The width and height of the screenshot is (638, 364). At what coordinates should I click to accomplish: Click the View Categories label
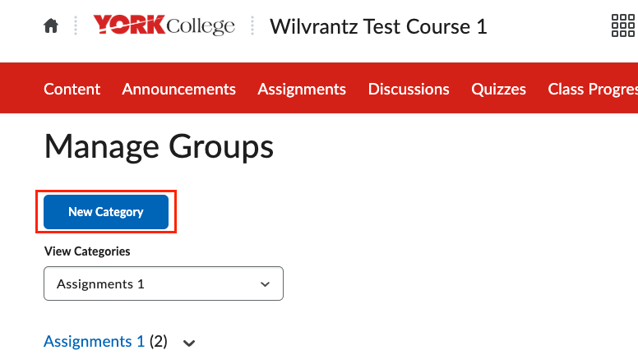[87, 251]
